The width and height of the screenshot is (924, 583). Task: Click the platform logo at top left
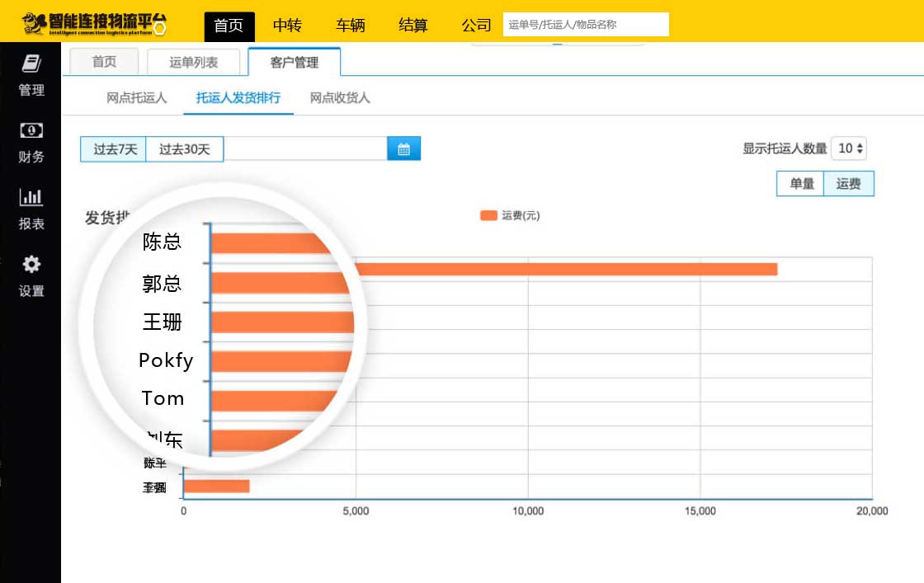point(95,23)
